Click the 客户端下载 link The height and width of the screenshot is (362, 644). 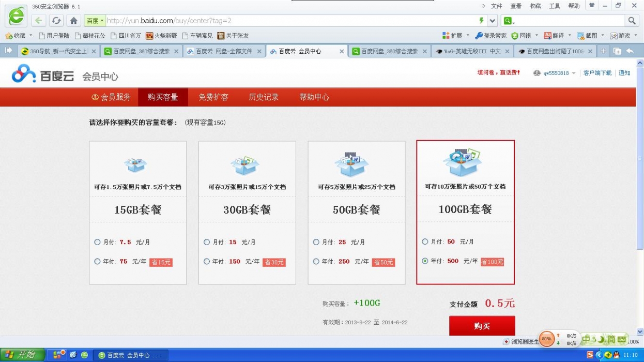tap(597, 73)
